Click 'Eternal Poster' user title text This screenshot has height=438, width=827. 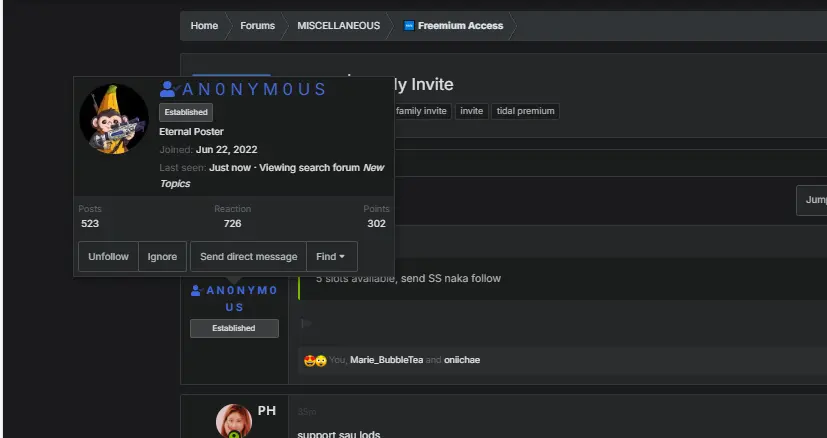pos(191,132)
